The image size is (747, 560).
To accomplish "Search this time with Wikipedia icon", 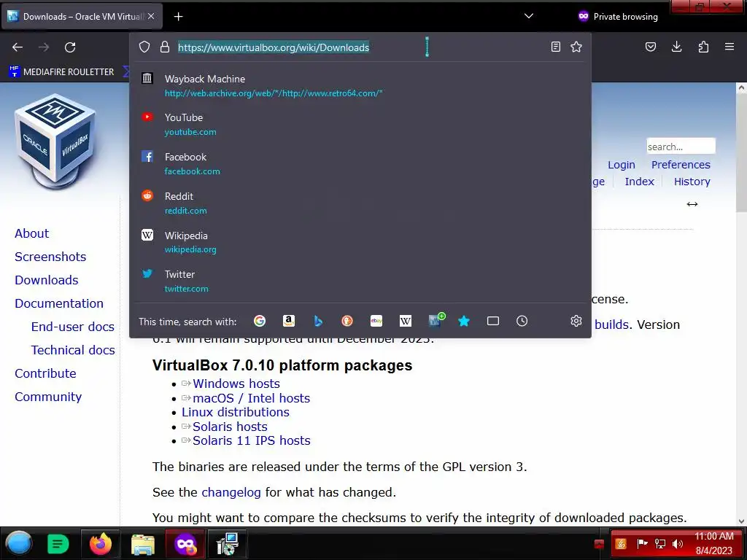I will point(406,321).
